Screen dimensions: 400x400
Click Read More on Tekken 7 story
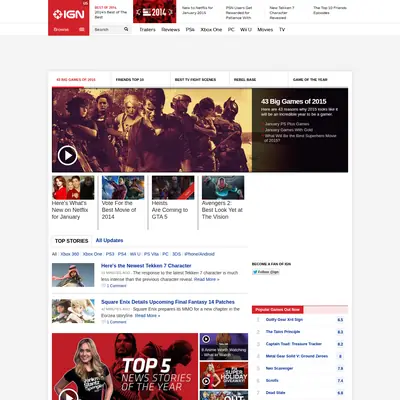click(x=207, y=279)
